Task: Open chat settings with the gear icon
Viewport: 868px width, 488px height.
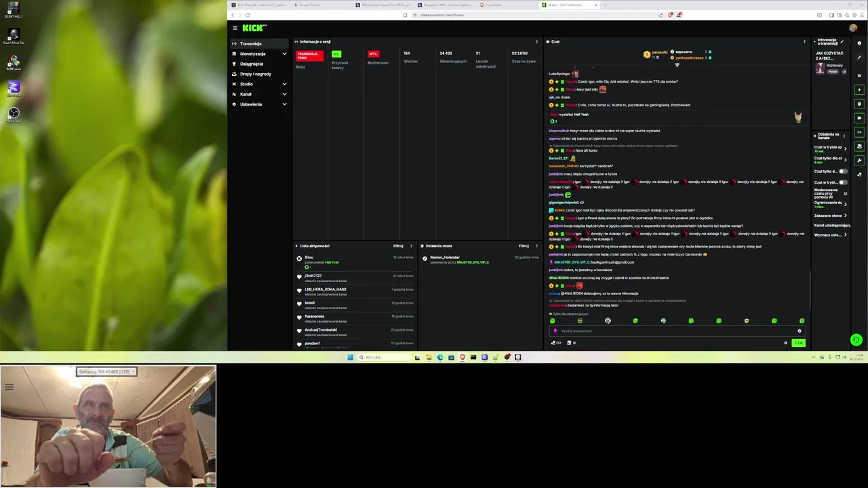Action: (786, 343)
